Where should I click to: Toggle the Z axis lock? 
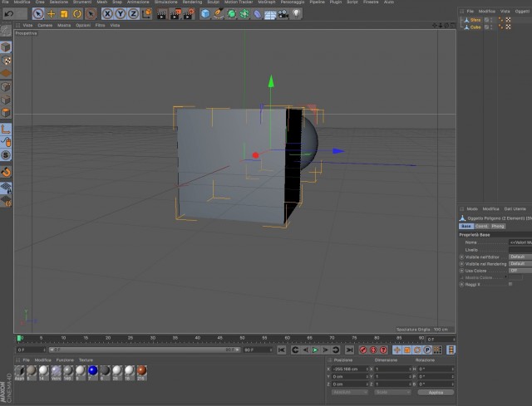click(133, 14)
